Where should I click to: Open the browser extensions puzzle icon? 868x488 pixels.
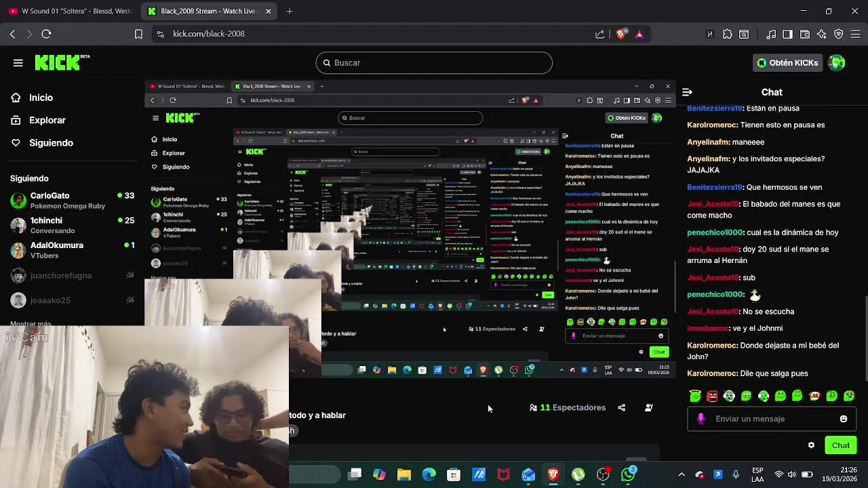pyautogui.click(x=727, y=34)
